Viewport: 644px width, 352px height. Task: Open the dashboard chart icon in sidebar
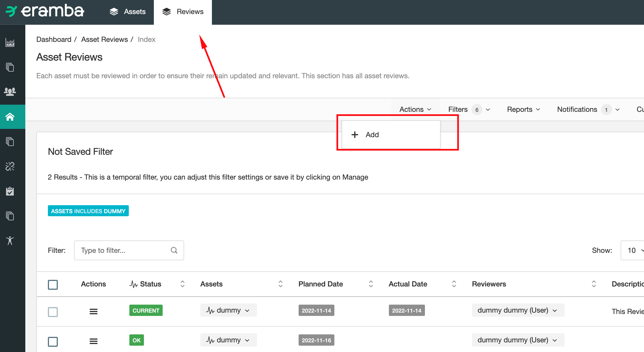tap(10, 42)
